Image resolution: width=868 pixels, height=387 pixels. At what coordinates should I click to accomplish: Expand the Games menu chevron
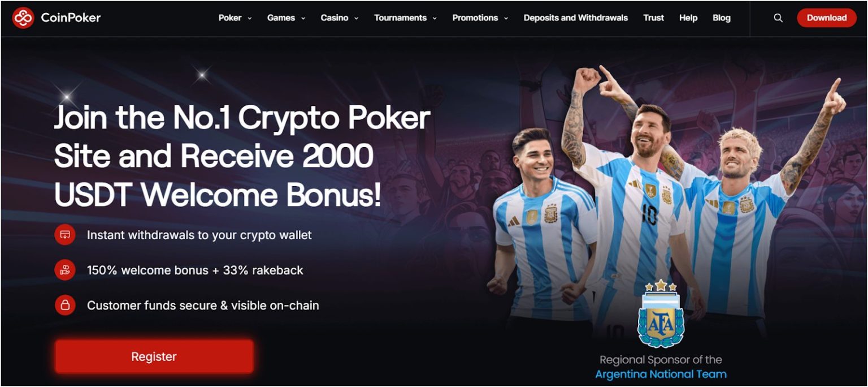(x=303, y=19)
